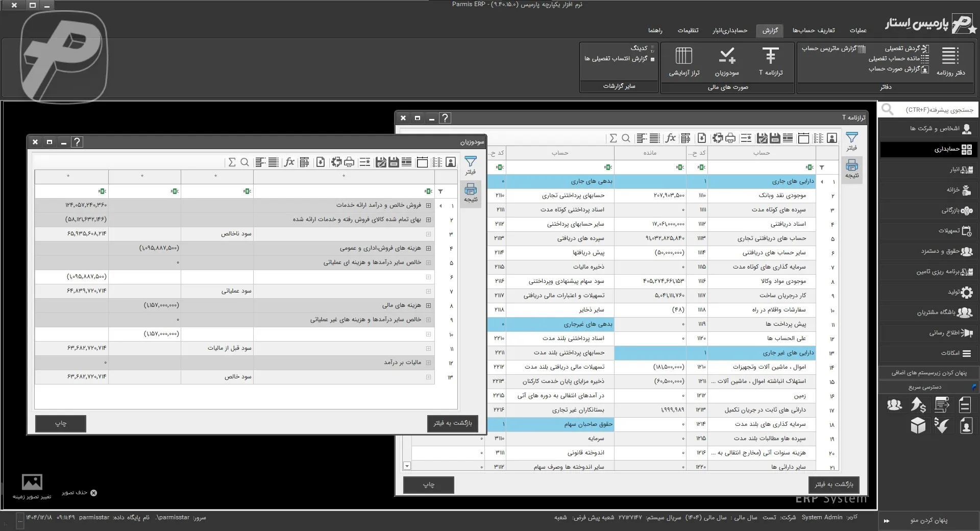The height and width of the screenshot is (531, 980).
Task: Click ترازنامه T grid scroll-down arrow
Action: pyautogui.click(x=407, y=466)
